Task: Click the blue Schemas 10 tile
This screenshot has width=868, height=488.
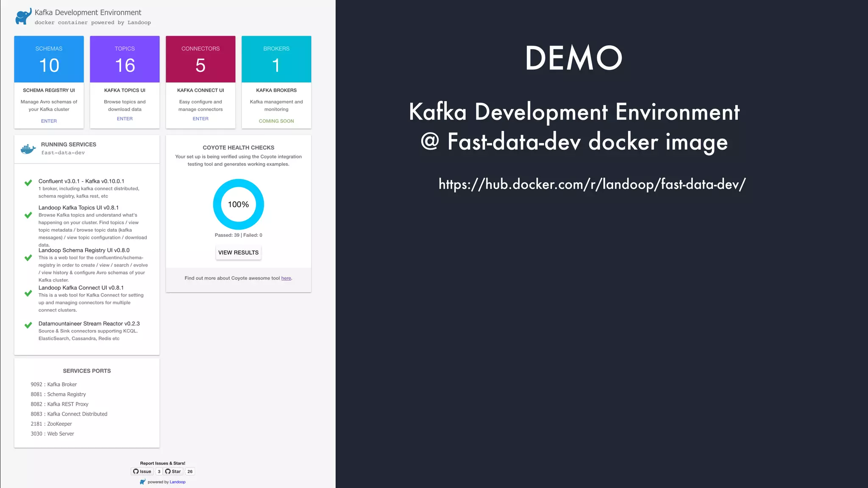Action: [x=49, y=59]
